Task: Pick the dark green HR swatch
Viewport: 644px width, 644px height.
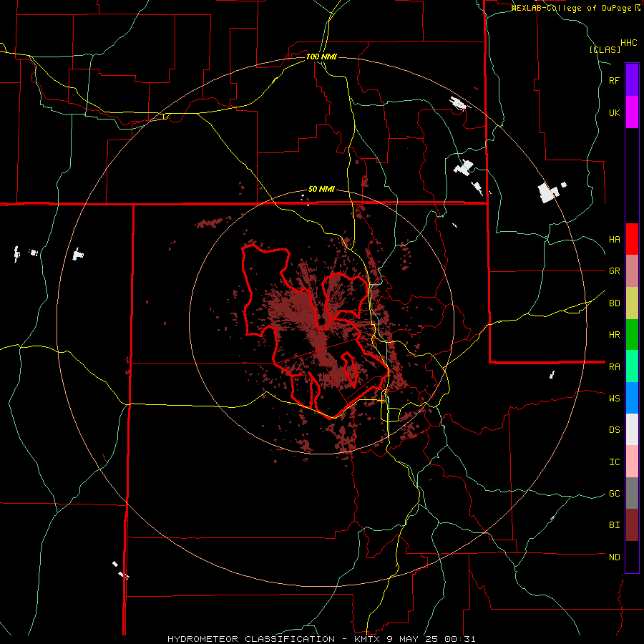Action: point(632,335)
